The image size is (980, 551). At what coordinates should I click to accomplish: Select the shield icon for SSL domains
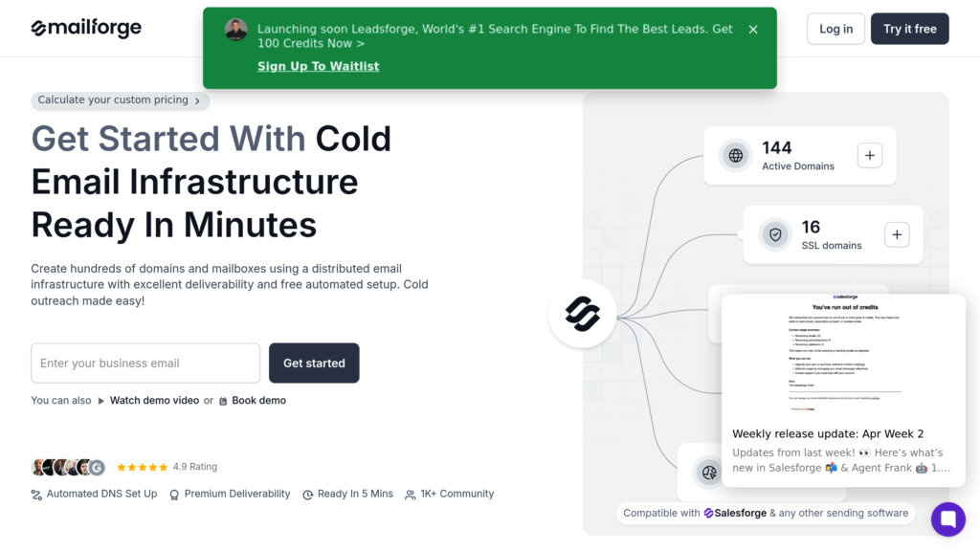tap(775, 234)
